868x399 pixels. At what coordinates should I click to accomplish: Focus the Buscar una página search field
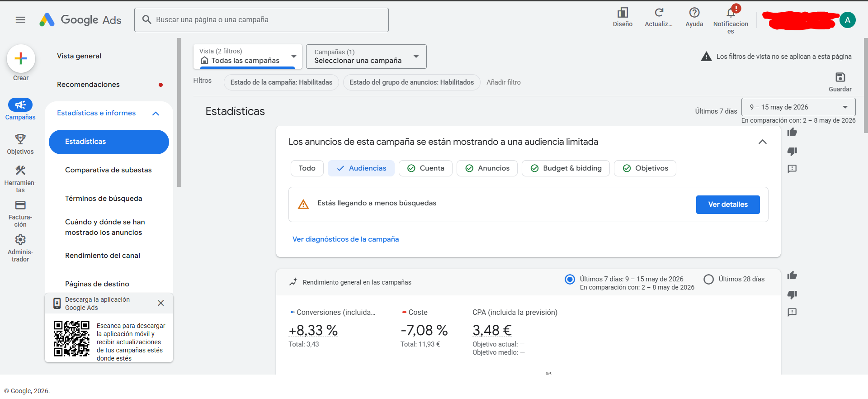pos(261,20)
